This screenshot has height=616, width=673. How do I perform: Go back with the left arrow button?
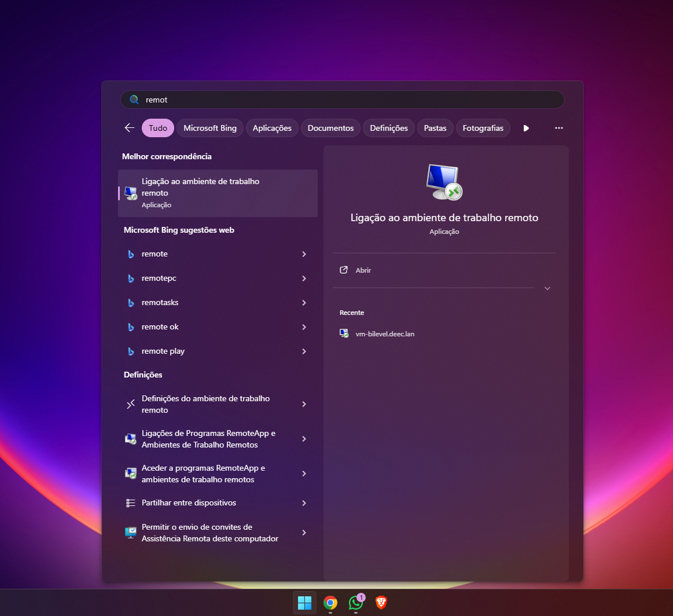pos(130,128)
